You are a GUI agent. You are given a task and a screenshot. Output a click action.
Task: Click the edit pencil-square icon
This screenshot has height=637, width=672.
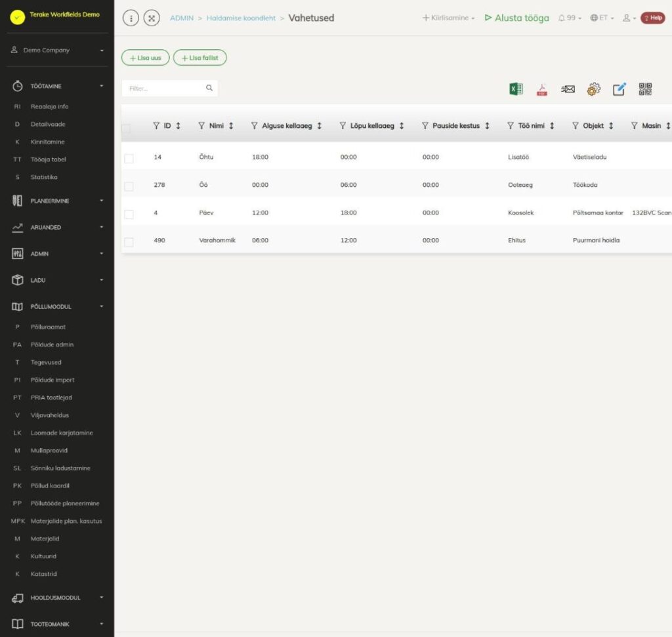(619, 89)
